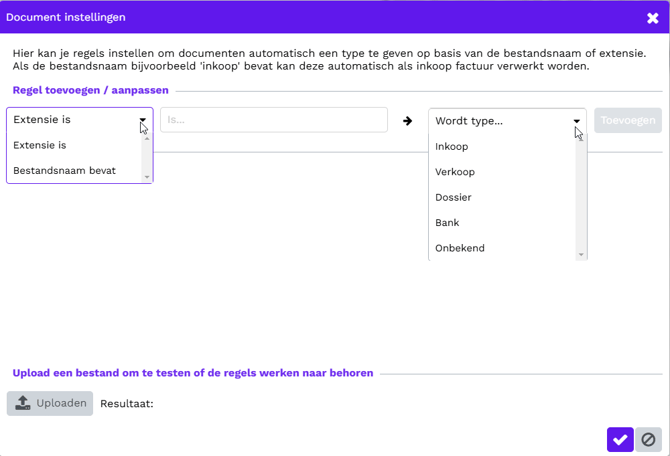Select 'Extensie is' option in list
This screenshot has height=456, width=670.
point(40,145)
